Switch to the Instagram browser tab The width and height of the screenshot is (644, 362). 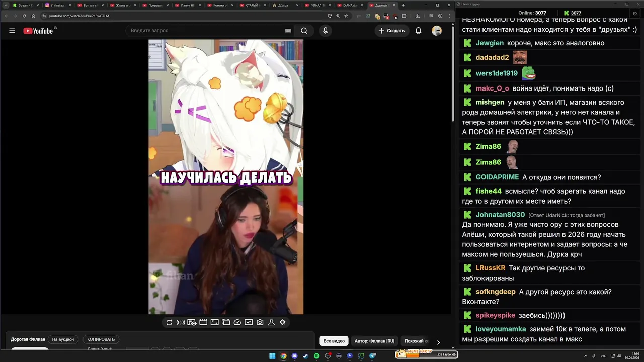(x=58, y=5)
